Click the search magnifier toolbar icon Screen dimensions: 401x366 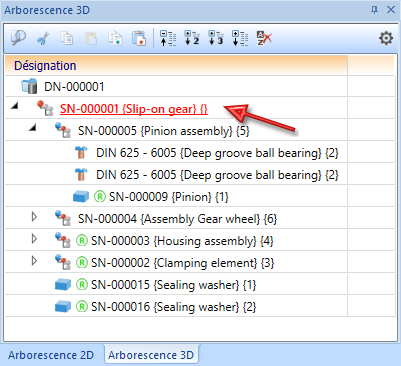(x=18, y=38)
